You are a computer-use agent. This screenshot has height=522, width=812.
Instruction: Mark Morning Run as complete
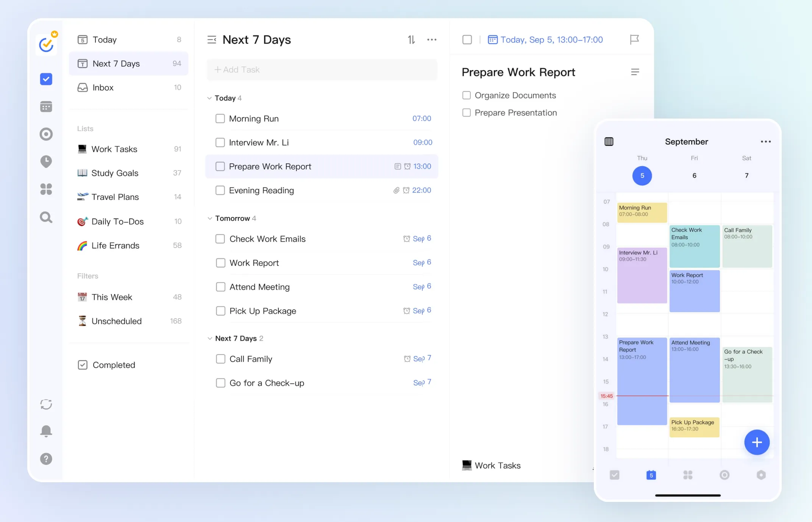tap(220, 118)
